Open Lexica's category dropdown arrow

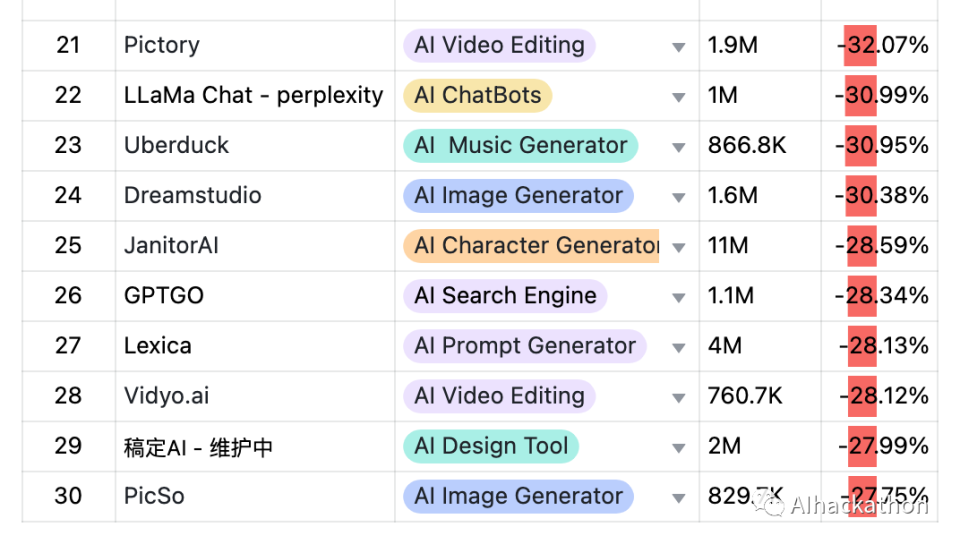point(679,347)
